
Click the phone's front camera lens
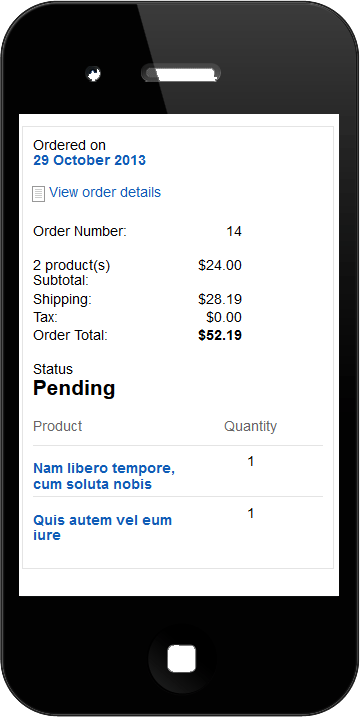click(x=94, y=74)
